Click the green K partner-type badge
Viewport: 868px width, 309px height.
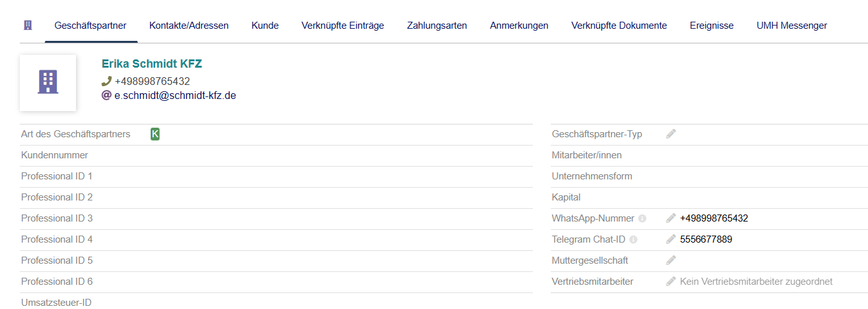pyautogui.click(x=155, y=134)
